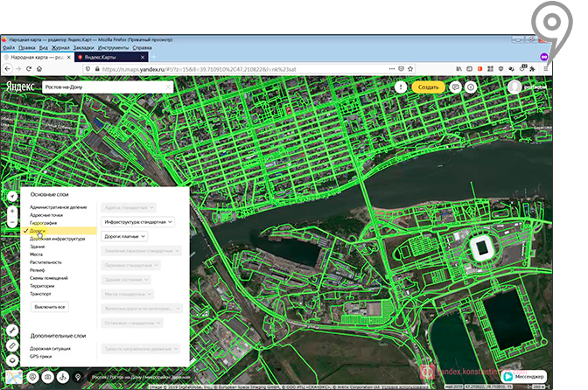The image size is (588, 390).
Task: Toggle the Административное деление layer
Action: coord(58,207)
